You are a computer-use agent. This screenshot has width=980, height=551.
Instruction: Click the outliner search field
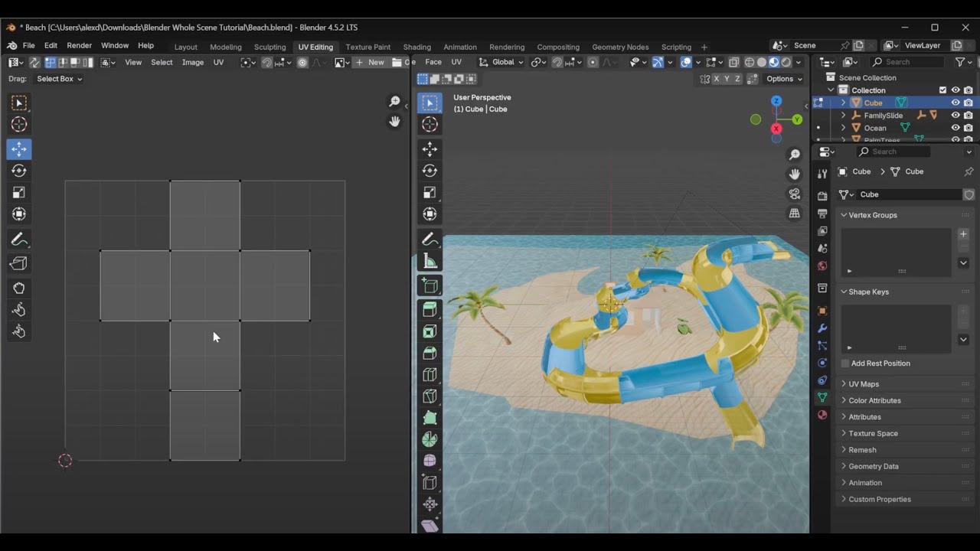(x=908, y=62)
